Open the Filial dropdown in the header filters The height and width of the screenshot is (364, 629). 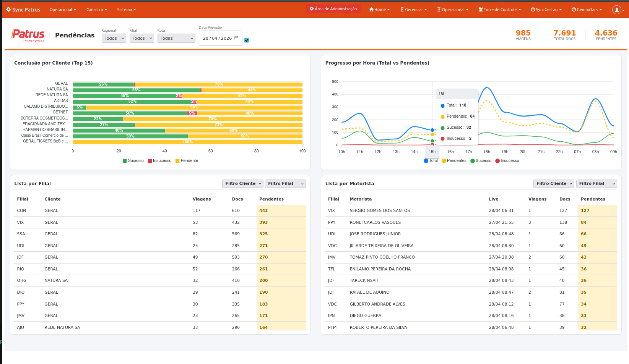141,38
